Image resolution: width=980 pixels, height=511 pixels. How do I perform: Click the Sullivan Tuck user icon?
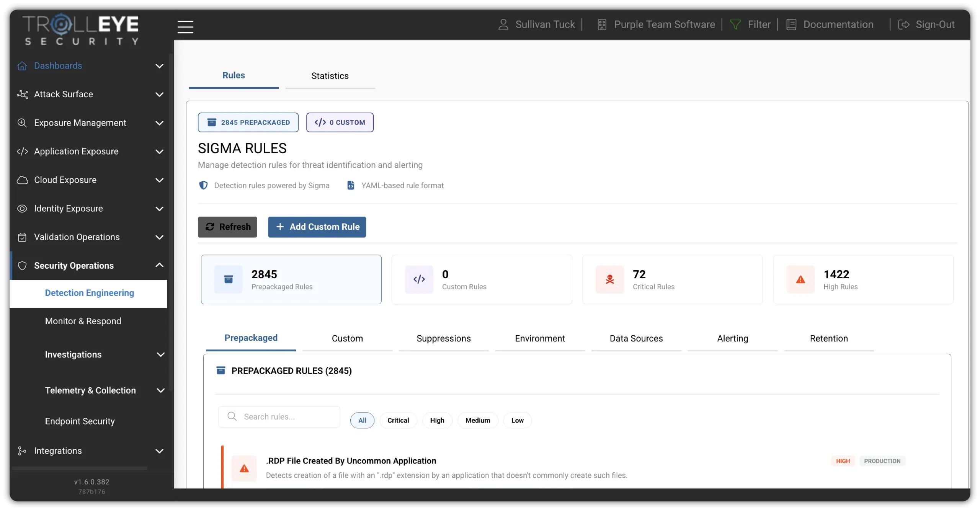(503, 24)
